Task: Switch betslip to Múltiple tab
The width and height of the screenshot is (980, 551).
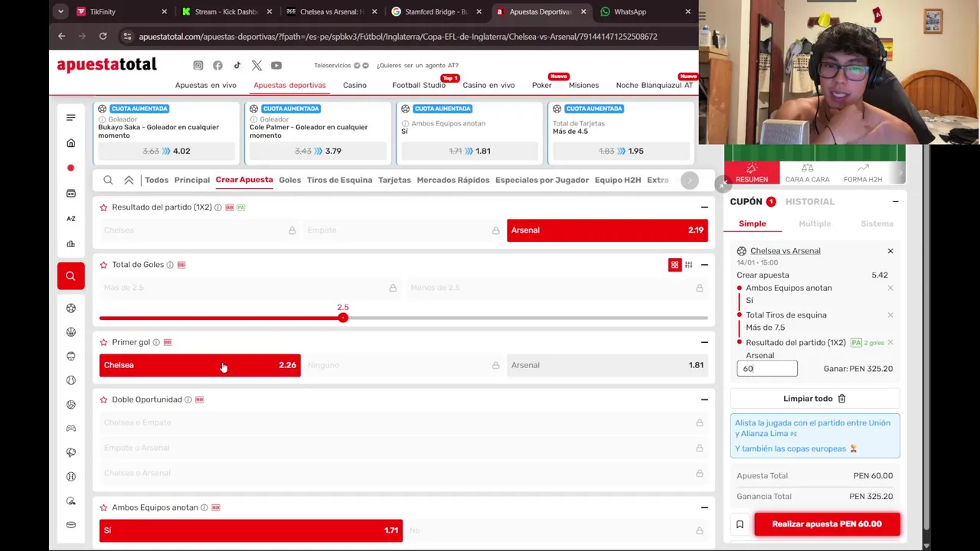Action: [x=815, y=223]
